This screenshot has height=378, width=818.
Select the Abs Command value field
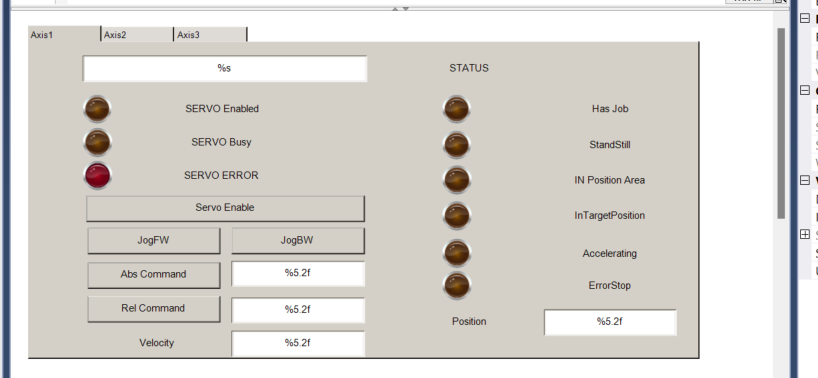(298, 274)
